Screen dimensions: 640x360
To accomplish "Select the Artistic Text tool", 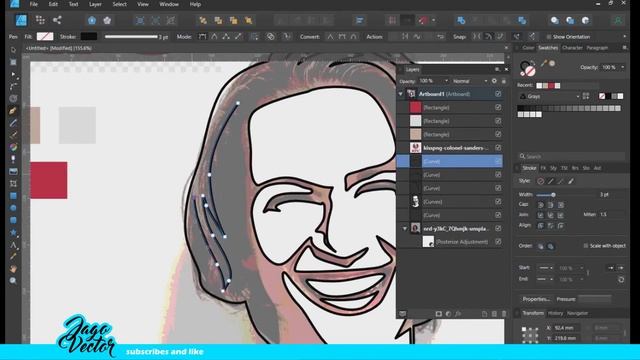I will pyautogui.click(x=13, y=244).
